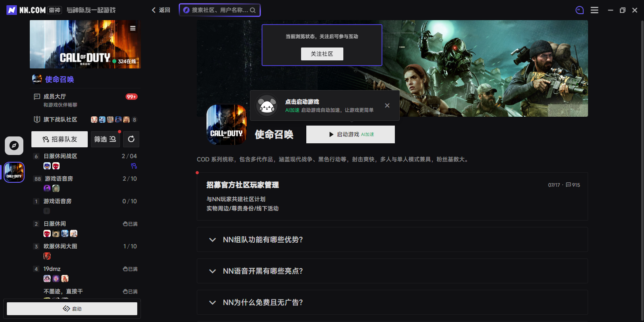Open the explore compass sidebar icon
The image size is (644, 322).
(x=14, y=145)
